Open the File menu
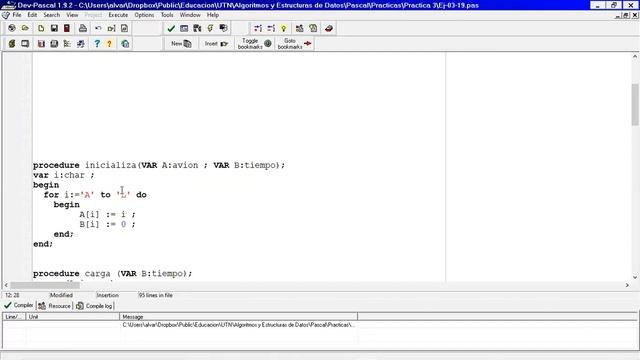Viewport: 640px width, 360px height. coord(17,15)
